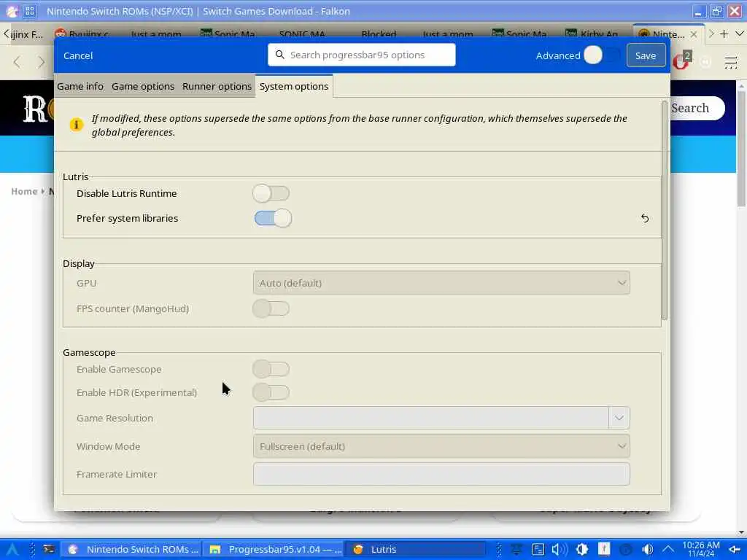Select the System options tab
Viewport: 747px width, 560px height.
coord(294,86)
